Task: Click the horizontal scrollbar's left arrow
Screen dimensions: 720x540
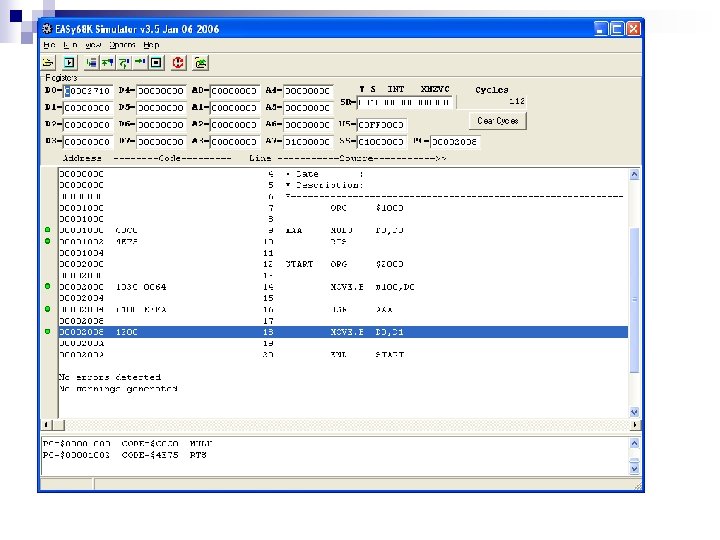Action: [46, 425]
